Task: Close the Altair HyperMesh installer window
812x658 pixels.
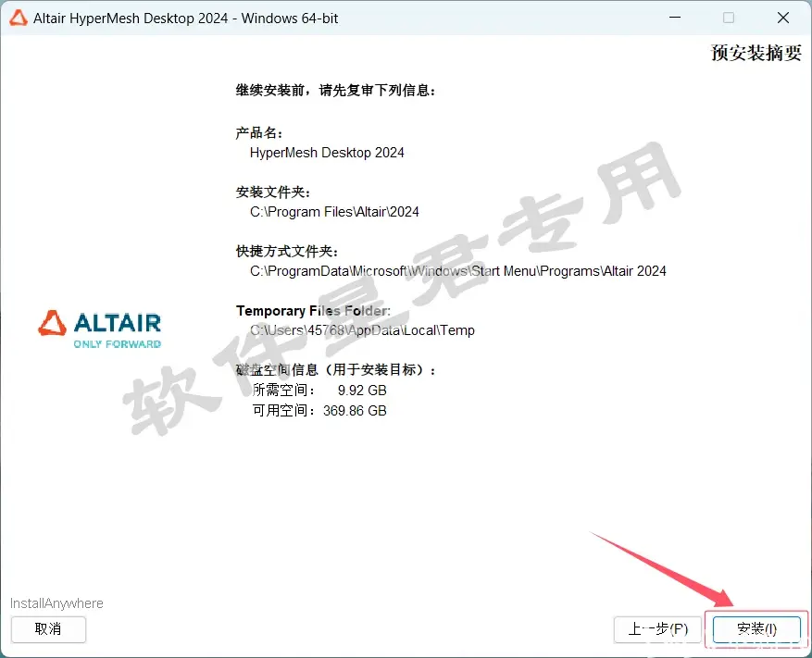Action: (x=783, y=18)
